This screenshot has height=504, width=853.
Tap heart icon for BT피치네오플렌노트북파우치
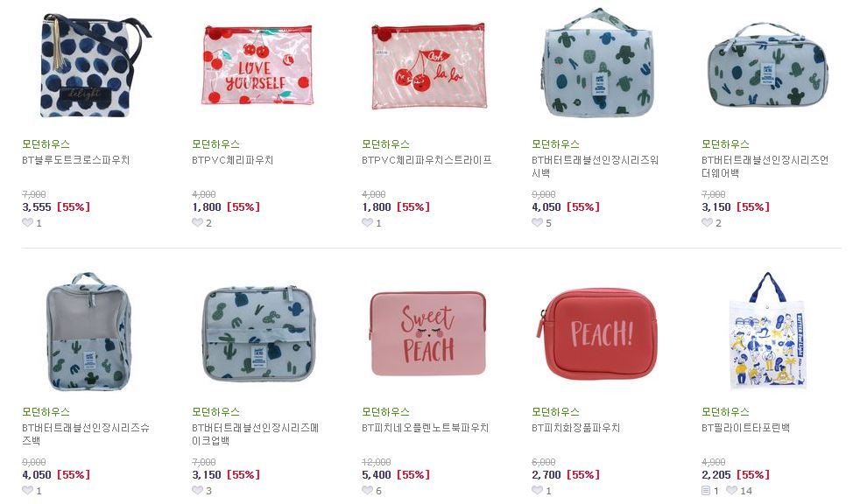[367, 490]
